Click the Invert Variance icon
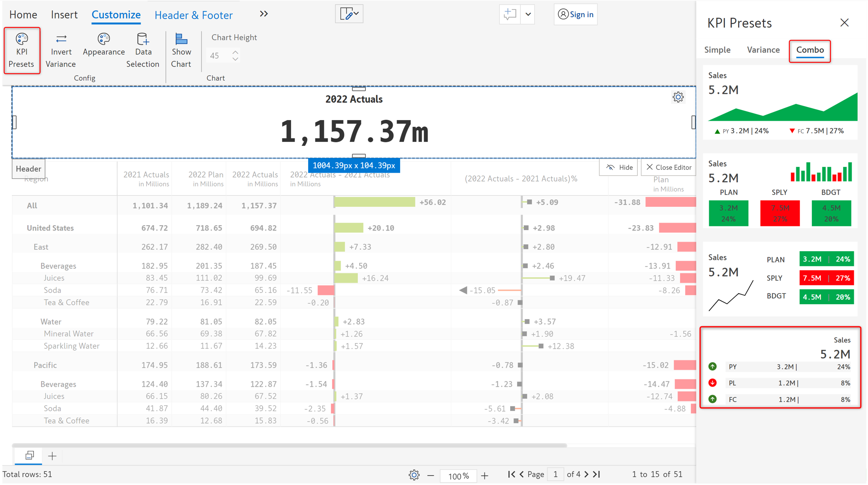868x485 pixels. [61, 39]
